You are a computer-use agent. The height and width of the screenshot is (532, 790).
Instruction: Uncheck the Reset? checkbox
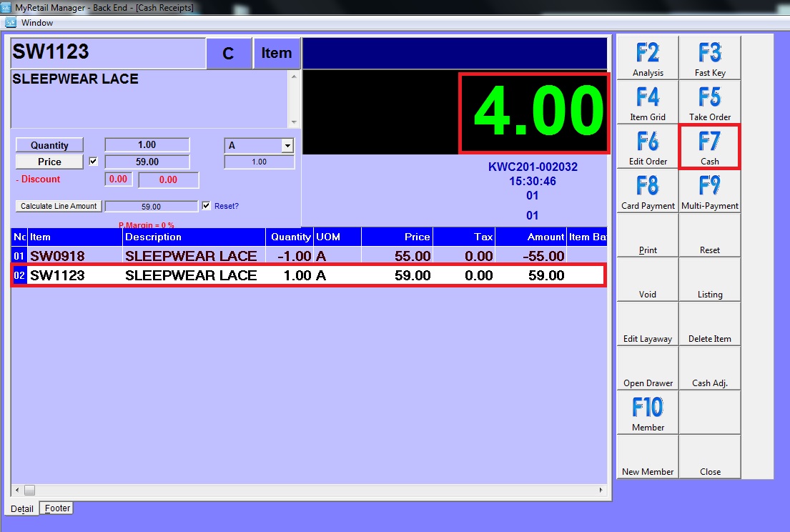(x=207, y=206)
